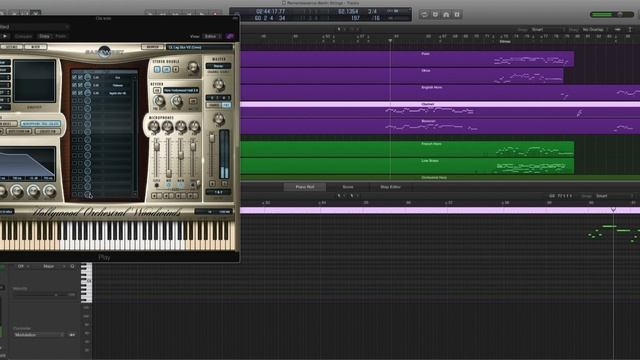Adjust the Logic master volume slider
640x360 pixels.
coord(611,14)
